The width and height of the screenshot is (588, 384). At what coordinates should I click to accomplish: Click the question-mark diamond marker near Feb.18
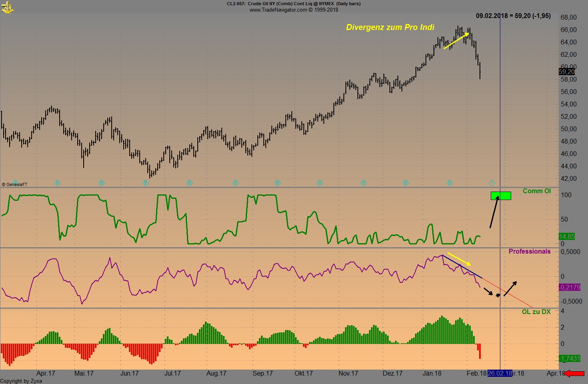click(492, 183)
